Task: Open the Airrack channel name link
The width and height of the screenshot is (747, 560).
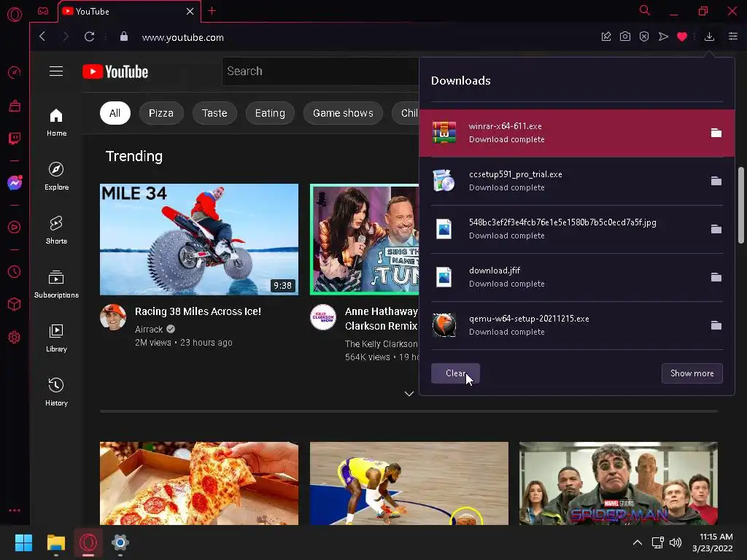Action: tap(149, 329)
